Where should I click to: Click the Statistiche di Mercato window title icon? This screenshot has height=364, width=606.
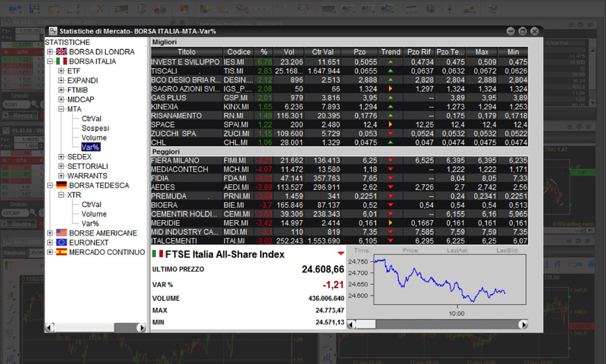(x=53, y=31)
